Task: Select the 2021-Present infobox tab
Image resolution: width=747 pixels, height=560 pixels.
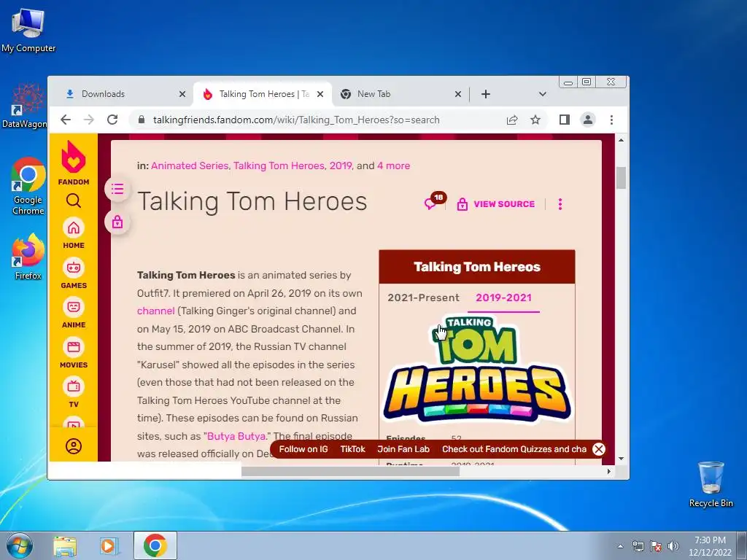Action: coord(423,297)
